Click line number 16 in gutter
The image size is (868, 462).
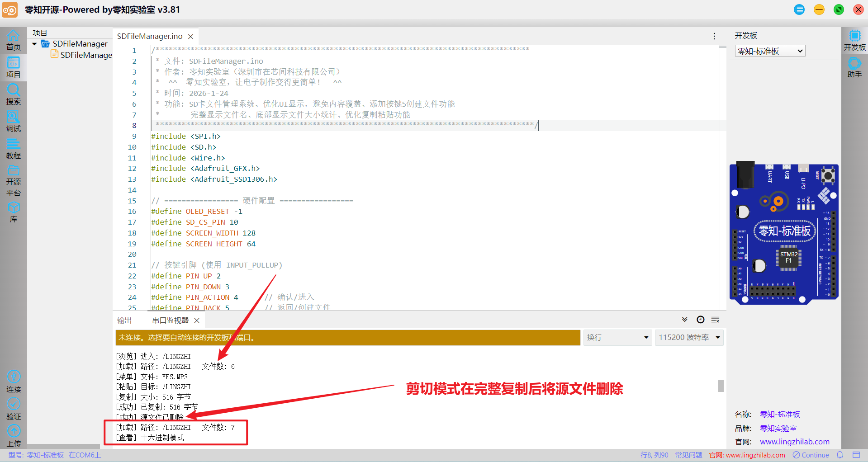[132, 212]
